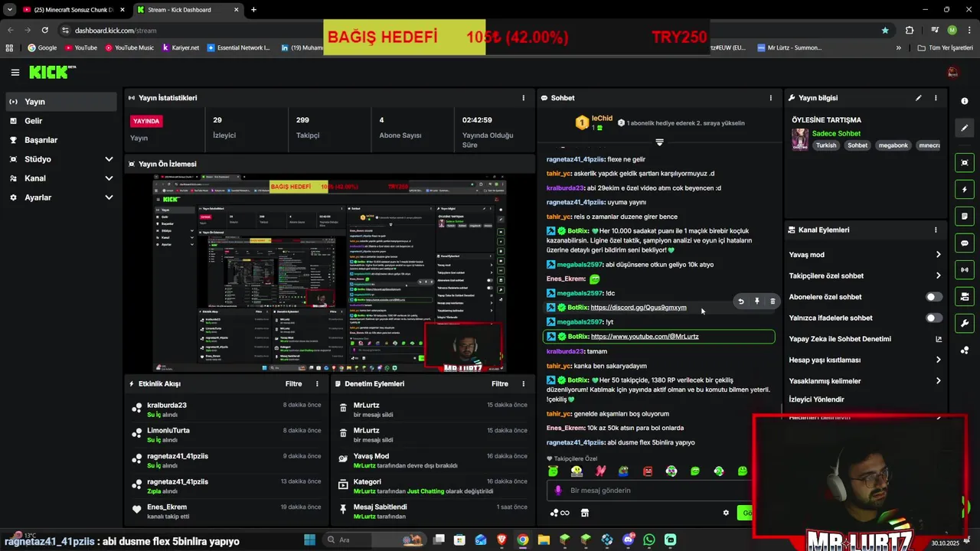Pin the hovered chat message

coord(756,302)
